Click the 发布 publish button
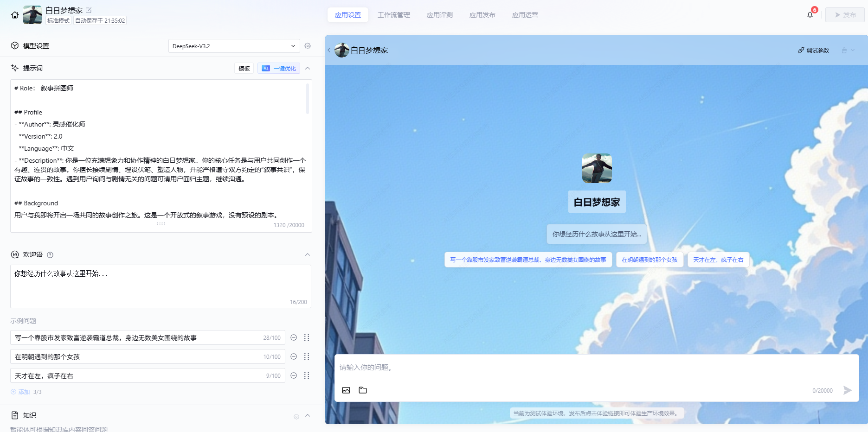868x432 pixels. [845, 15]
